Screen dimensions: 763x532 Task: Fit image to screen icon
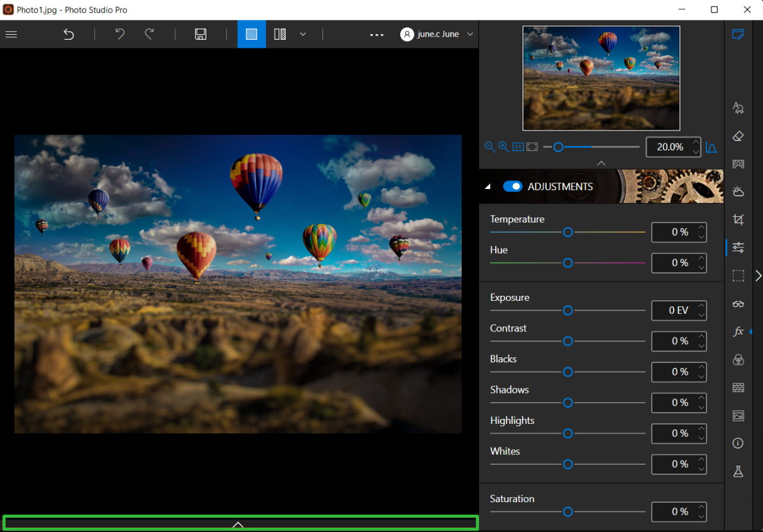(532, 147)
